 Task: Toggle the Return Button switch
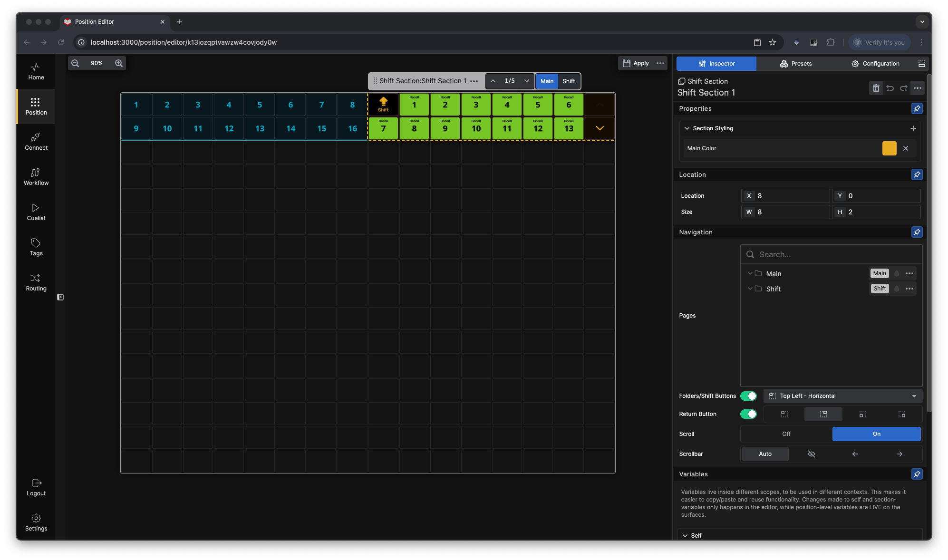pos(748,414)
